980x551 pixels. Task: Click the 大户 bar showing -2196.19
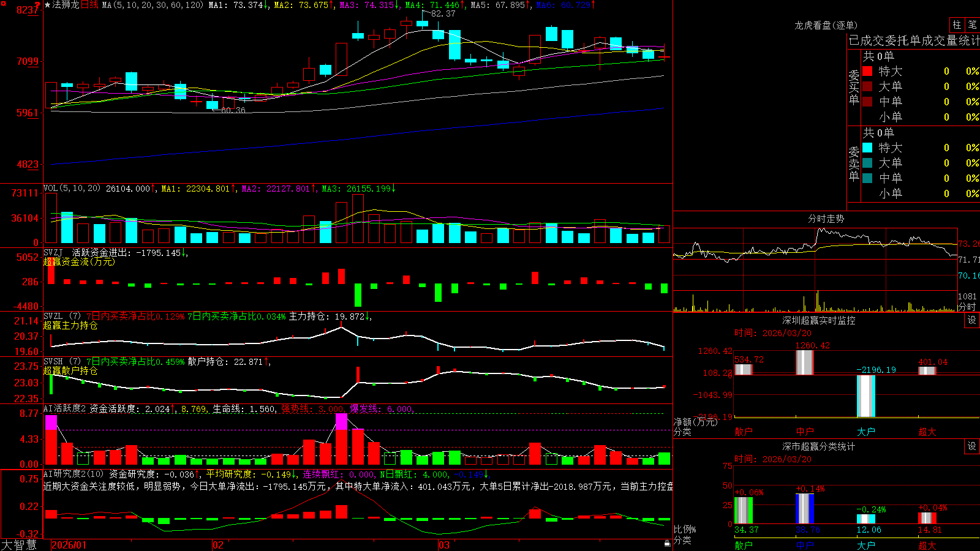point(866,396)
